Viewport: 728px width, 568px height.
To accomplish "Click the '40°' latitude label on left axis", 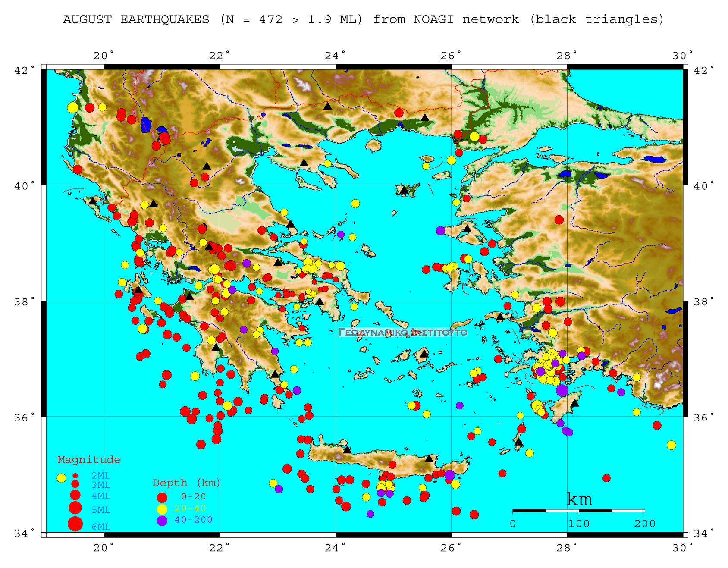I will pyautogui.click(x=25, y=186).
